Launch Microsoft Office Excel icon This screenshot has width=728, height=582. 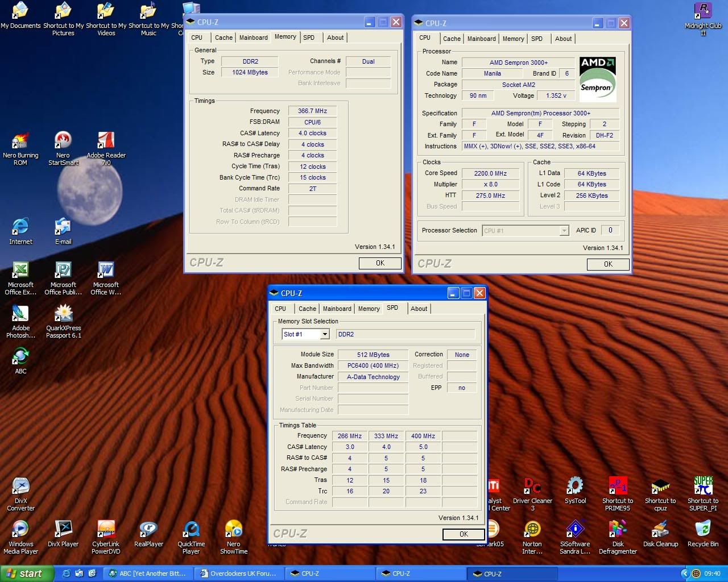tap(20, 278)
